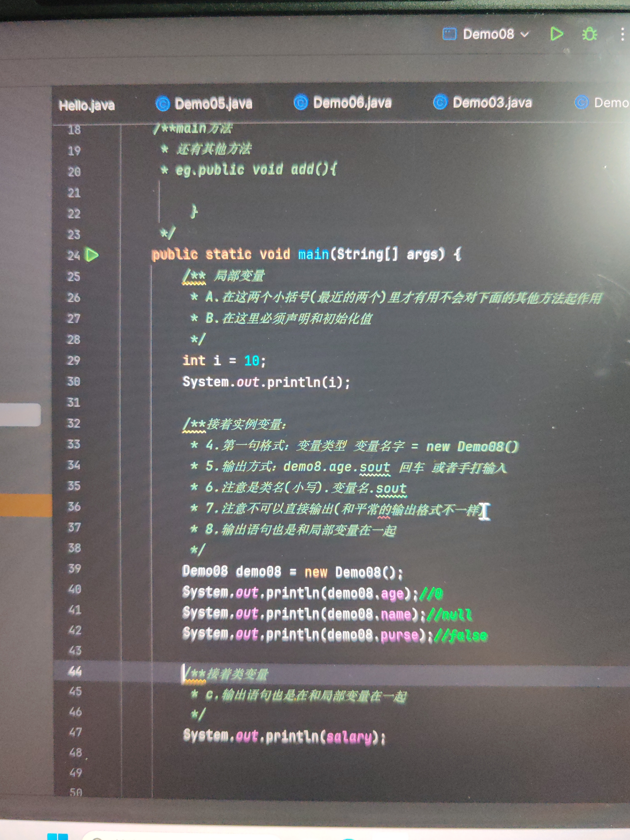Screen dimensions: 630x840
Task: Toggle a breakpoint at line 47
Action: [75, 732]
